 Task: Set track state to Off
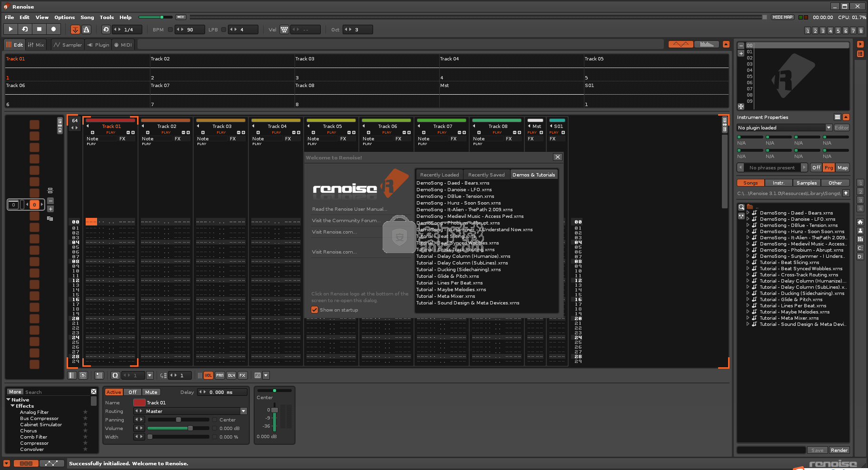[132, 392]
